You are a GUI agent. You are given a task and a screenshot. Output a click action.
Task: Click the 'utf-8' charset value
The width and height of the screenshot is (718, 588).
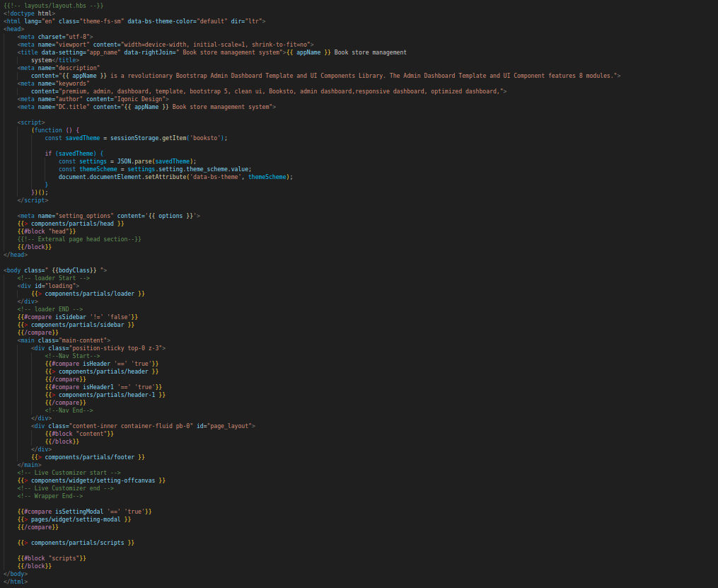(78, 37)
